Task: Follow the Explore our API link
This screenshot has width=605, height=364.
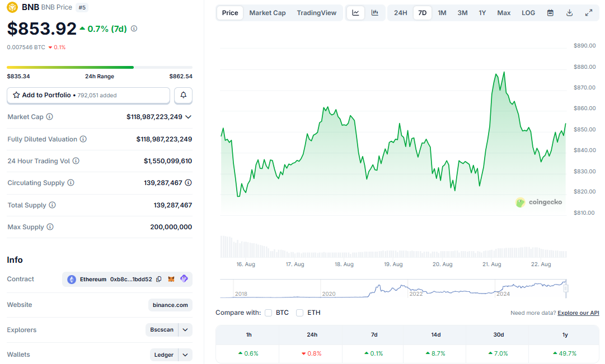Action: click(578, 313)
